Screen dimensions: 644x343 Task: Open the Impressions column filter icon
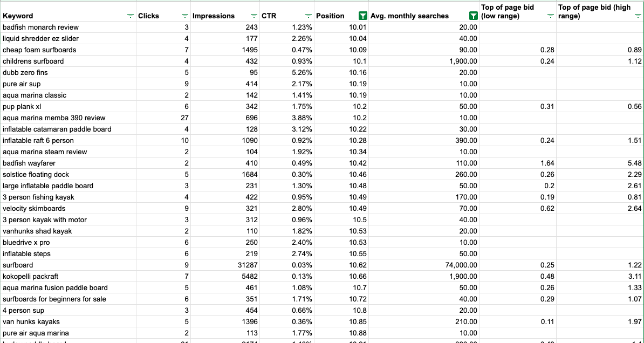(x=254, y=16)
